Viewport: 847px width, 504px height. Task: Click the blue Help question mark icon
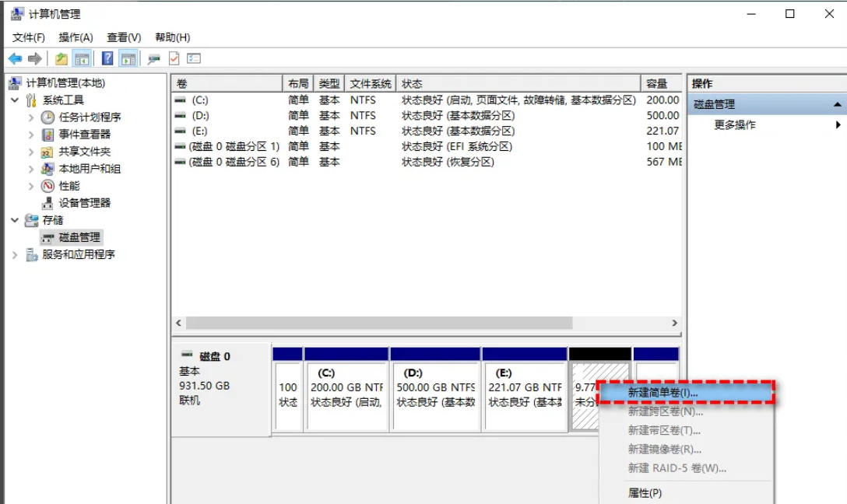pyautogui.click(x=107, y=58)
